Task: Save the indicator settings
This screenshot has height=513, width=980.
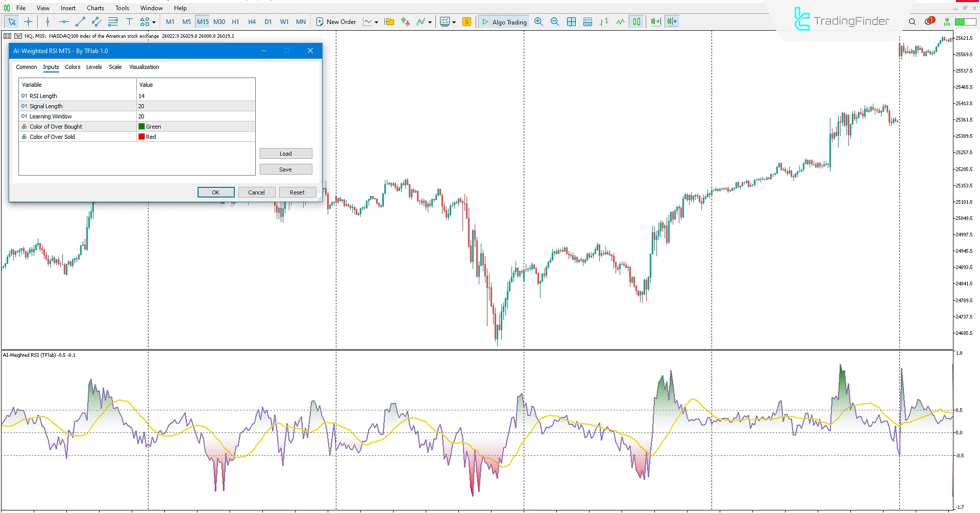Action: point(285,169)
